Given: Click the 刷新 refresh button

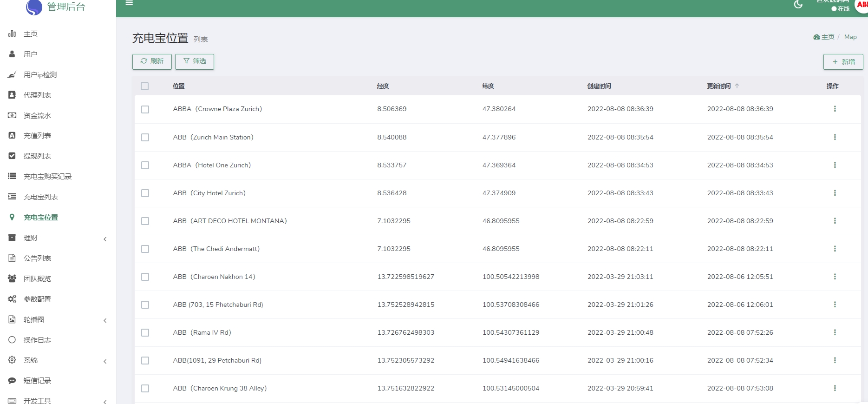Looking at the screenshot, I should (x=152, y=61).
